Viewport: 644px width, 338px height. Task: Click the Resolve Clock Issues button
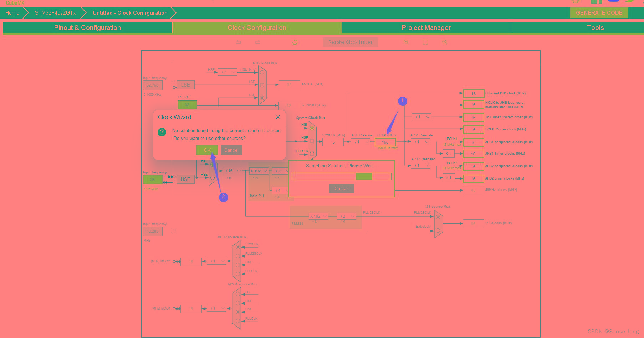(x=351, y=42)
